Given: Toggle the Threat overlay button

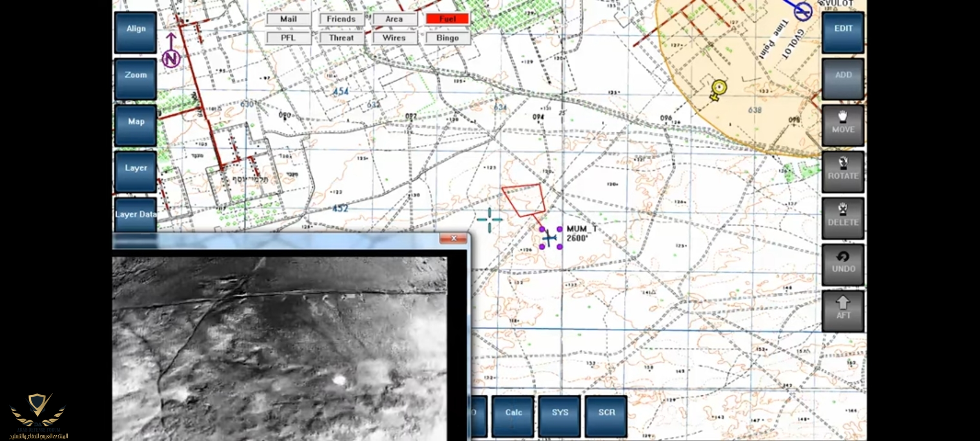Looking at the screenshot, I should (x=341, y=38).
